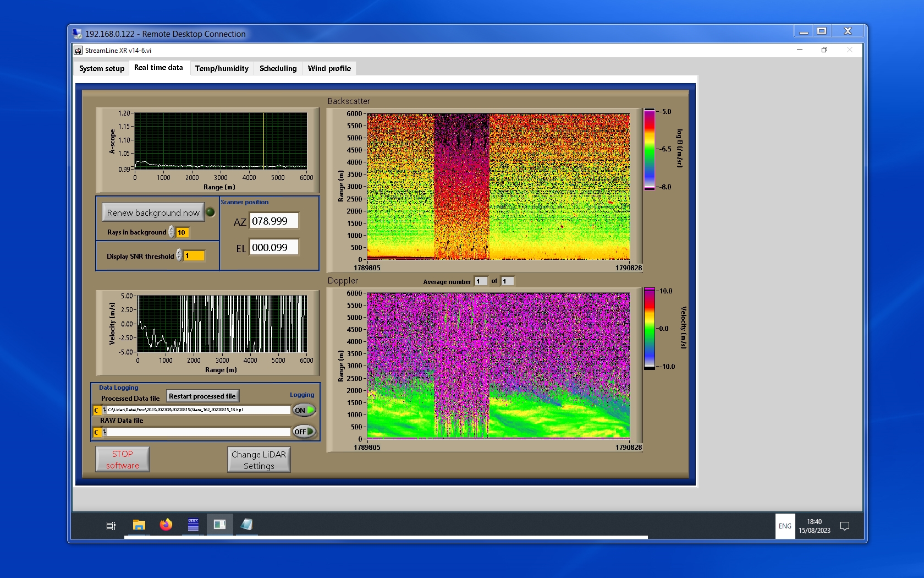924x578 pixels.
Task: Click the action center notification icon
Action: 845,526
